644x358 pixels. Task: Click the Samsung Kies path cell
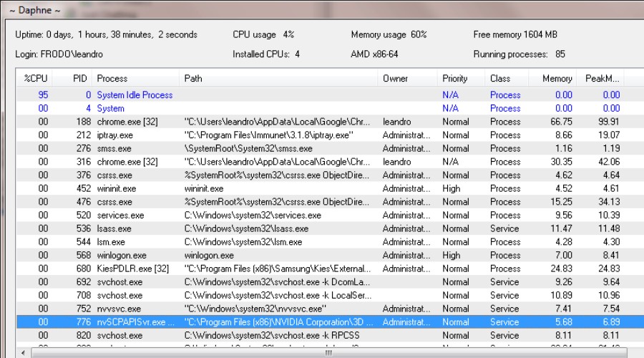pyautogui.click(x=277, y=268)
